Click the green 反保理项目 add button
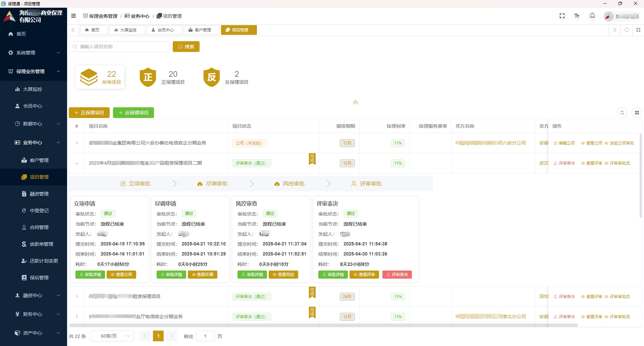 (133, 113)
